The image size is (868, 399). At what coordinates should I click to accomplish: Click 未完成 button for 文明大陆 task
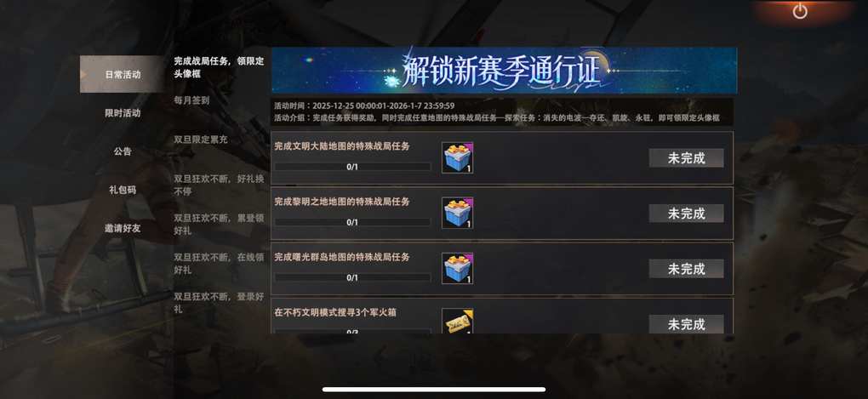687,157
